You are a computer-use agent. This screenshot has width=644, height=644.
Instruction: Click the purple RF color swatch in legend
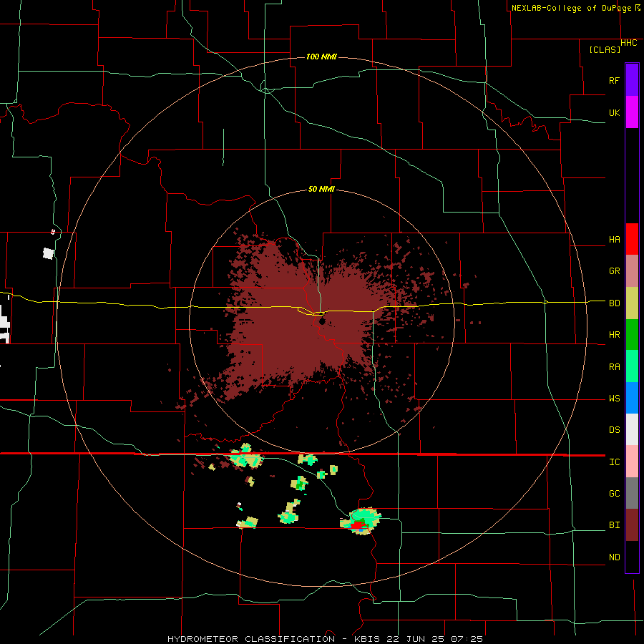pyautogui.click(x=632, y=80)
